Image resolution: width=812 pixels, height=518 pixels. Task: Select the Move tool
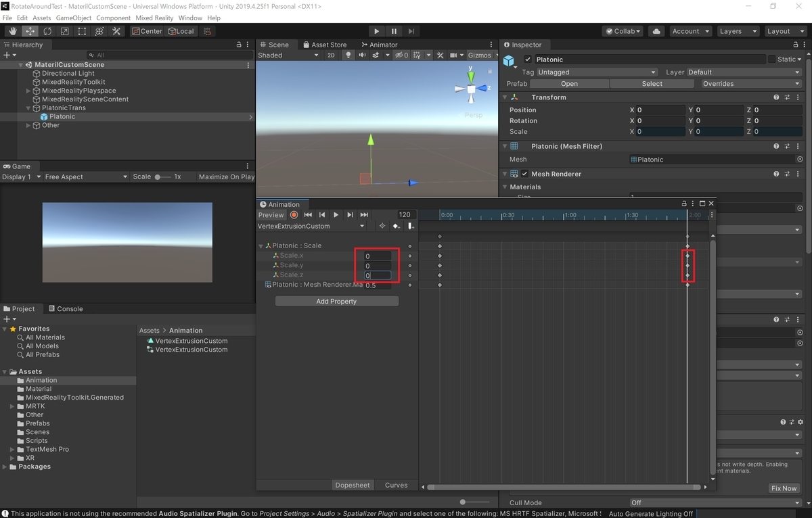pos(30,31)
